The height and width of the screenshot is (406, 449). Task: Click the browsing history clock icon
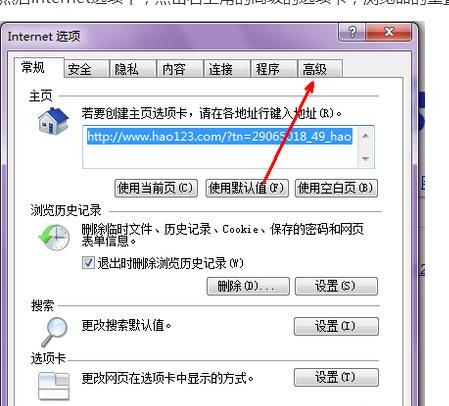[54, 237]
